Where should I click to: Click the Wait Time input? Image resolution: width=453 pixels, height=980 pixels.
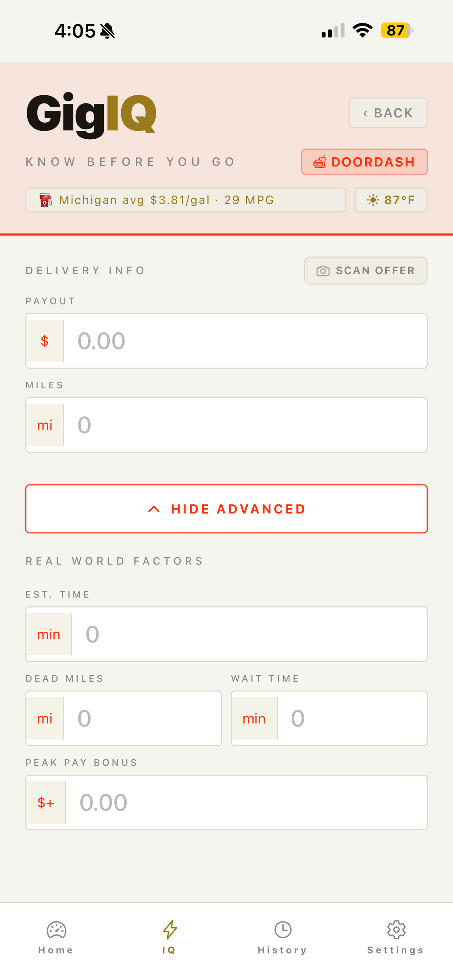[329, 718]
